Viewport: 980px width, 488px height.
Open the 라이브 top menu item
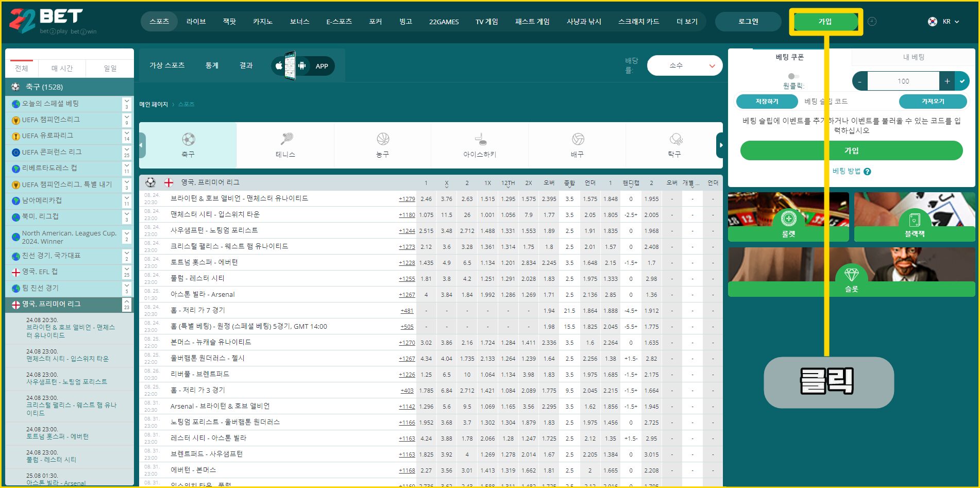[x=196, y=21]
